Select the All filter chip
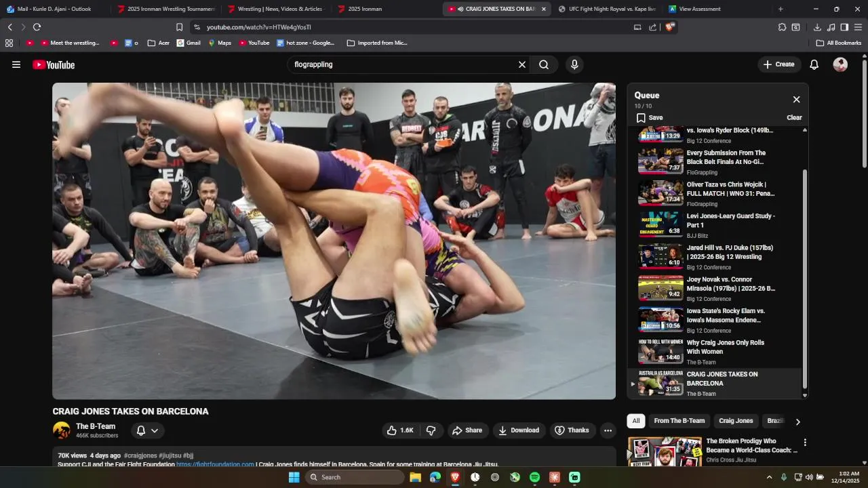The height and width of the screenshot is (488, 868). [x=636, y=421]
